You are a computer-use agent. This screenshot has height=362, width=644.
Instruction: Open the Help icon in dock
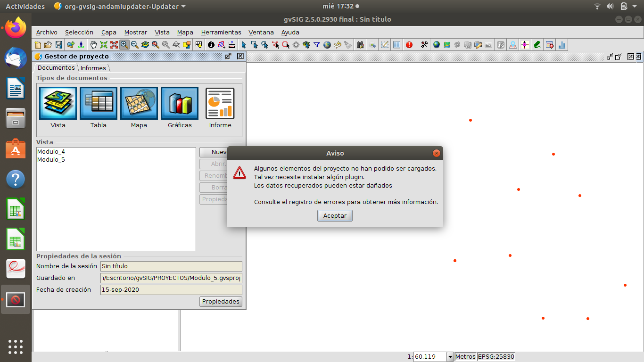click(x=16, y=179)
